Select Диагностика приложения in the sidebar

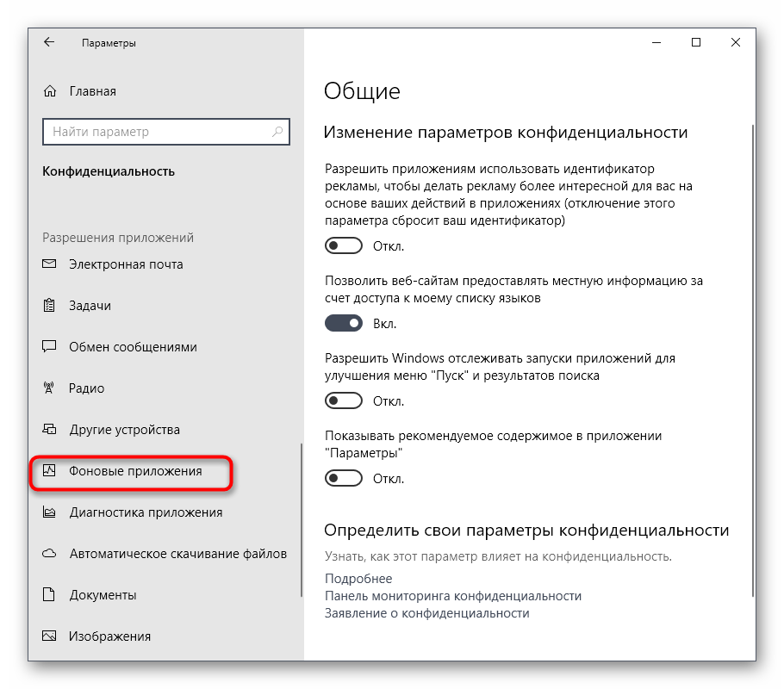click(x=146, y=512)
